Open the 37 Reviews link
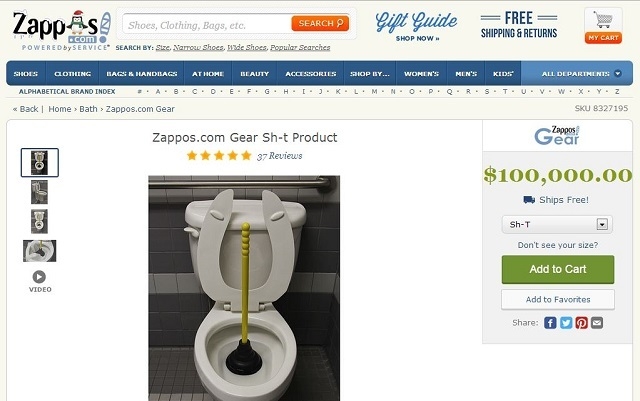The image size is (640, 401). click(x=280, y=156)
